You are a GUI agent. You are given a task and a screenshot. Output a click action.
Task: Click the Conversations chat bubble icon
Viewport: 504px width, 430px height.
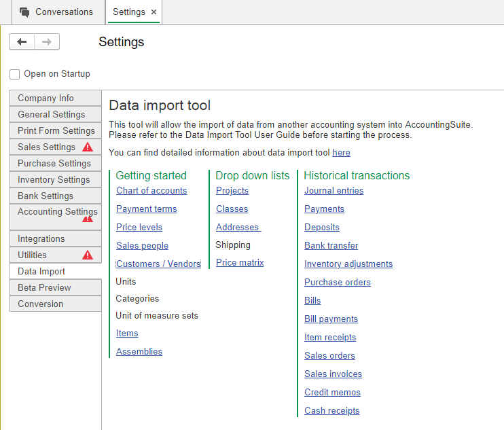[x=24, y=12]
